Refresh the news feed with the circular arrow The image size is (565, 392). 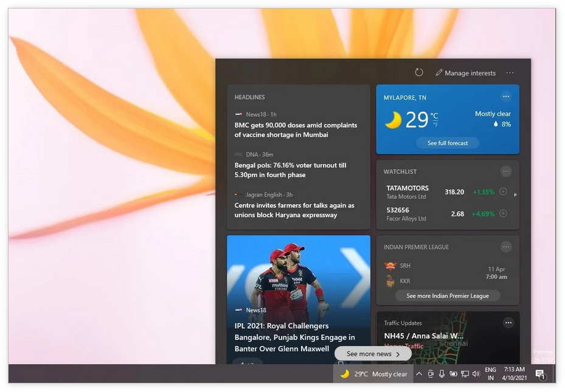tap(419, 72)
